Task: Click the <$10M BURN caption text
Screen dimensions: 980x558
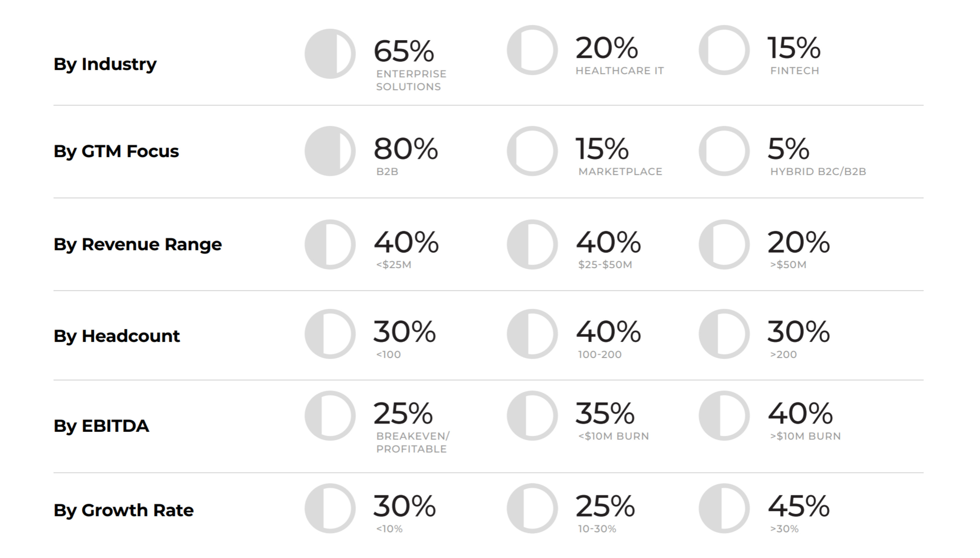Action: coord(613,436)
